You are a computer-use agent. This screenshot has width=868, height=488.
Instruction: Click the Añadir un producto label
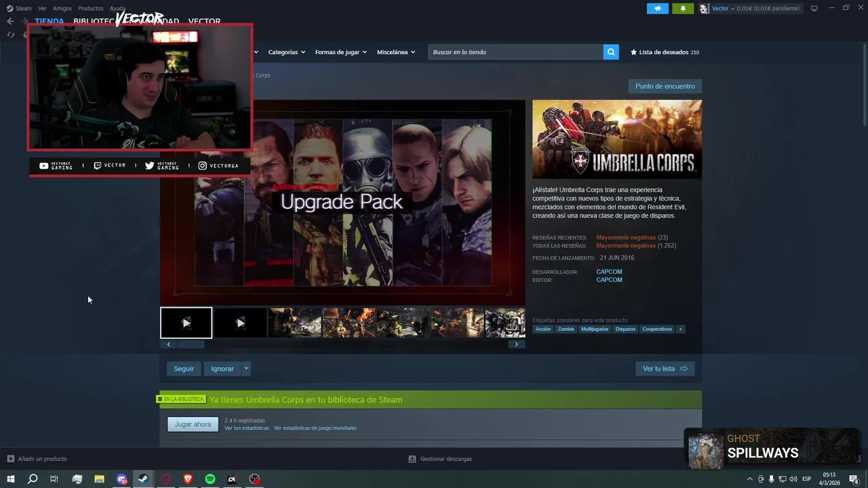coord(42,459)
